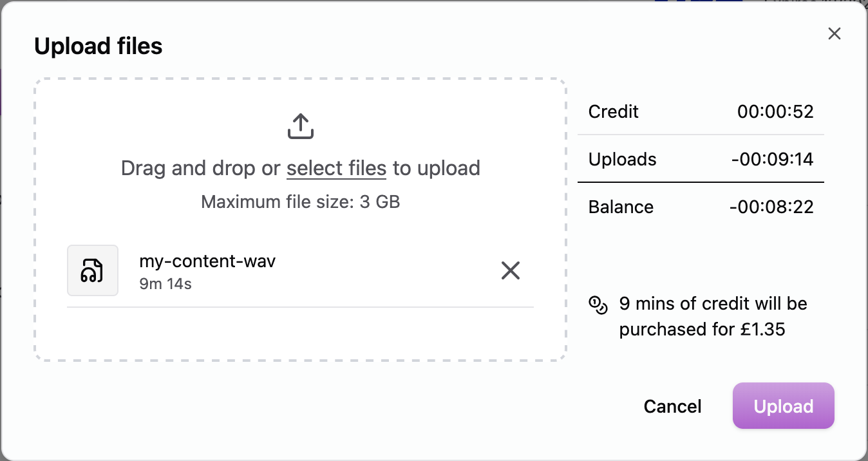Click the Credit label
This screenshot has width=868, height=461.
click(614, 111)
